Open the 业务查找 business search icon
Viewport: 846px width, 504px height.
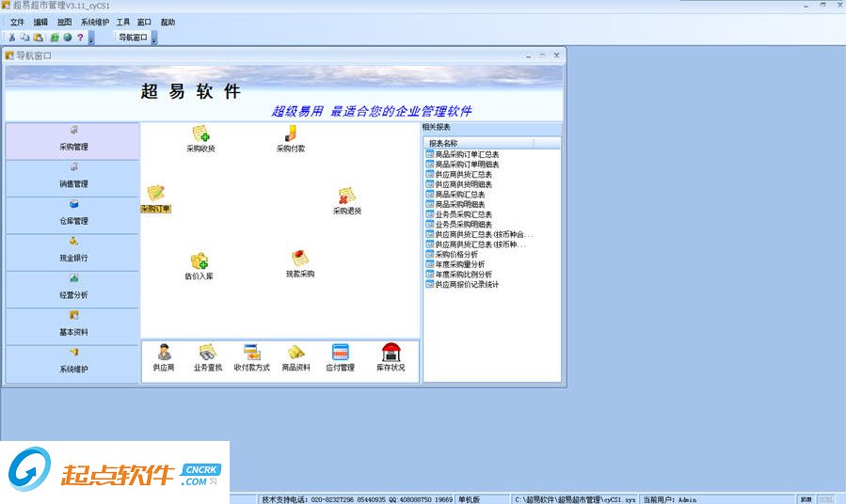[x=208, y=358]
